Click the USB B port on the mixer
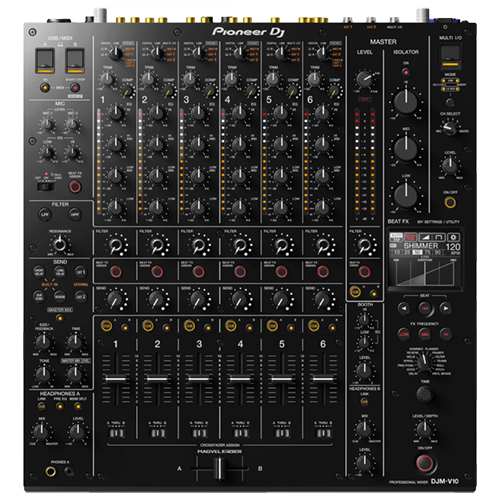Screen dimensions: 500x500 pyautogui.click(x=75, y=60)
